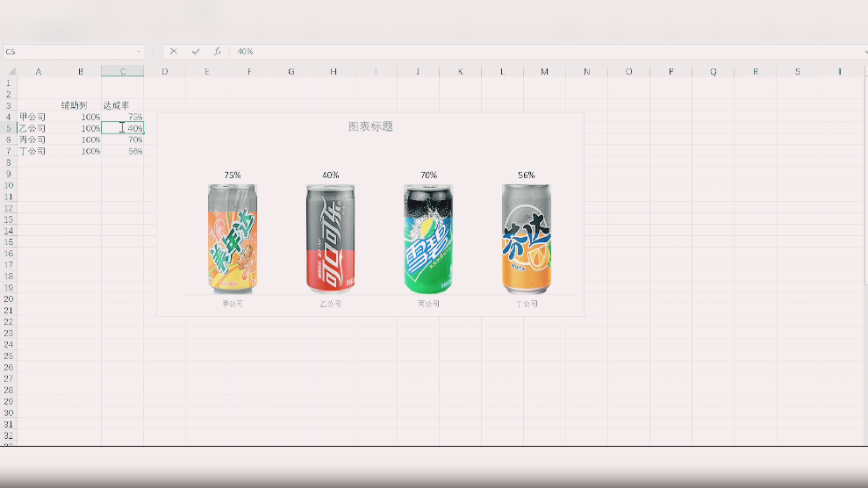Select all cells with the corner triangle
868x488 pixels.
pyautogui.click(x=11, y=71)
